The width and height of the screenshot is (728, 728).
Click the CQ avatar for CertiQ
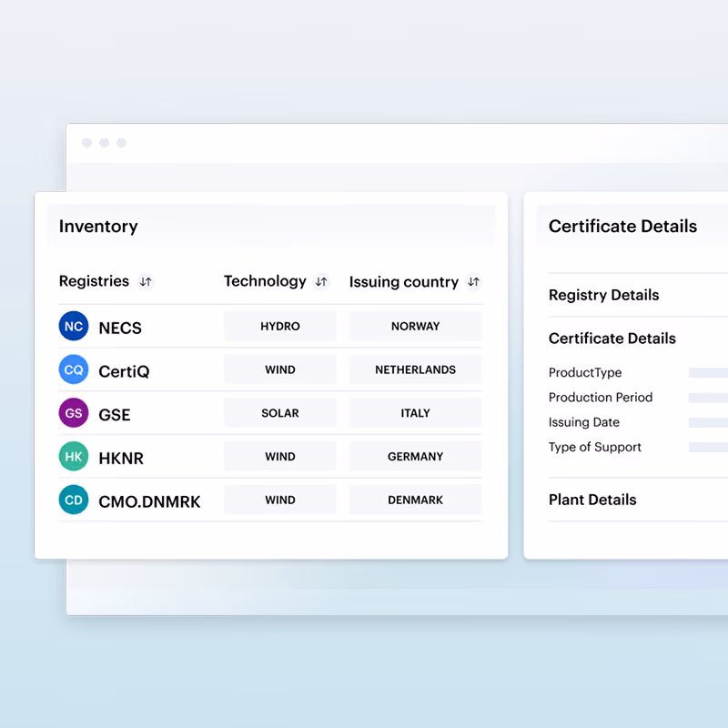74,369
